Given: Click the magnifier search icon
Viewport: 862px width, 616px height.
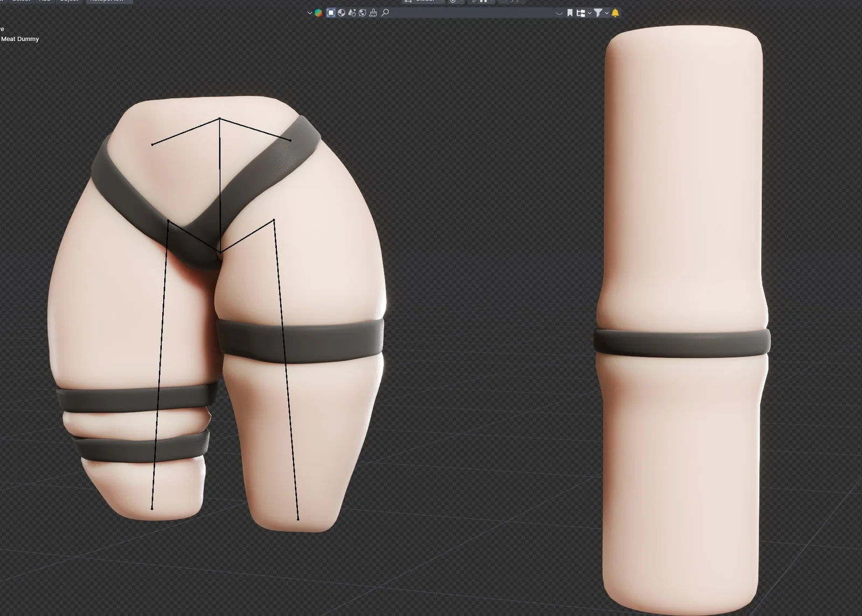Looking at the screenshot, I should (386, 13).
